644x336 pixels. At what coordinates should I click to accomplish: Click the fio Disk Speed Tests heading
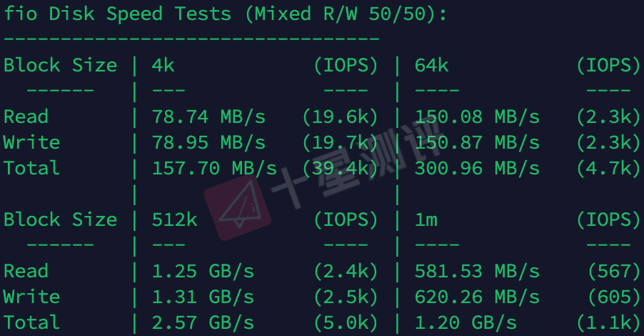coord(225,14)
